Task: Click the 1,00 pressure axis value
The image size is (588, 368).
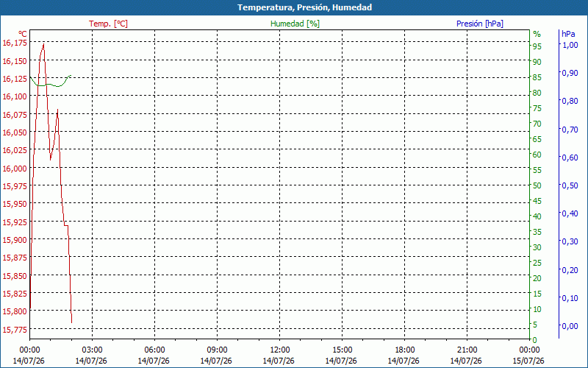Action: [x=569, y=45]
